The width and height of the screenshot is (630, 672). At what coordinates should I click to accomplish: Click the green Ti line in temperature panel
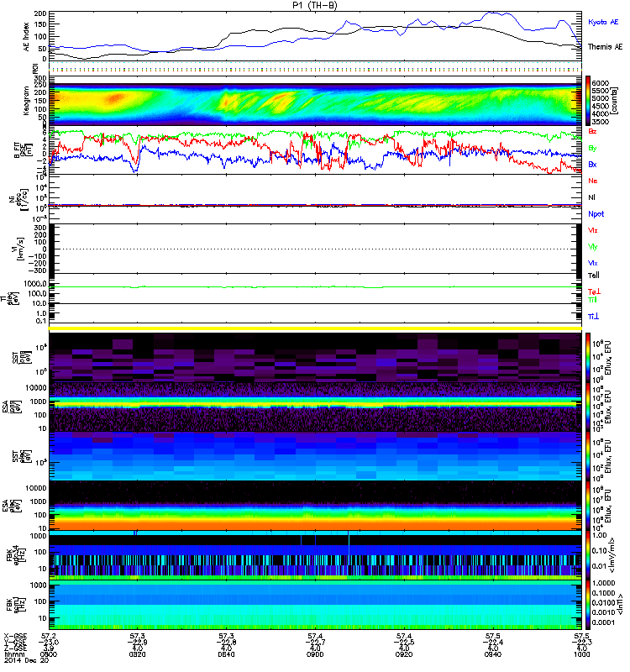click(315, 286)
